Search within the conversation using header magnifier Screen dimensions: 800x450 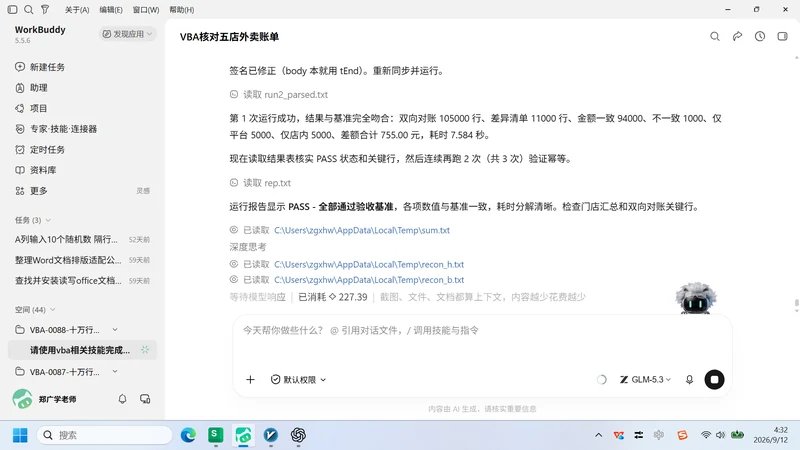715,36
